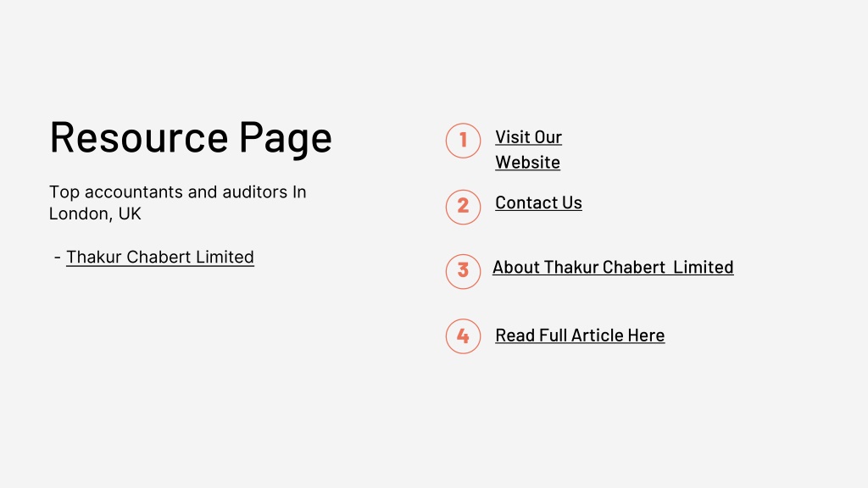868x488 pixels.
Task: Open the About Thakur Chabert Limited link
Action: click(613, 267)
